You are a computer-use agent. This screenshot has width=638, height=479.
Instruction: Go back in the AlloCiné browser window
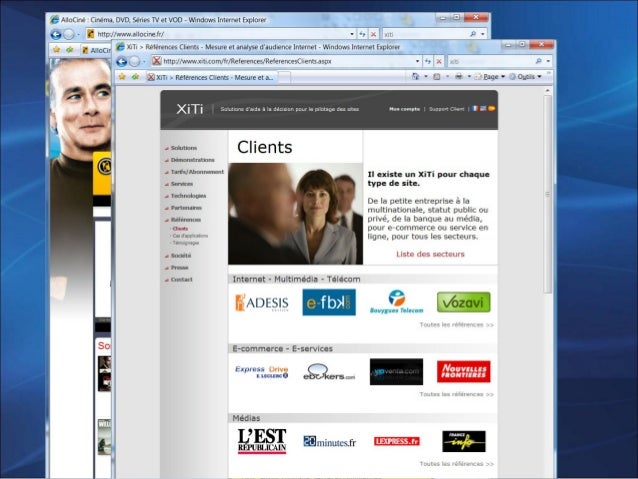[56, 35]
